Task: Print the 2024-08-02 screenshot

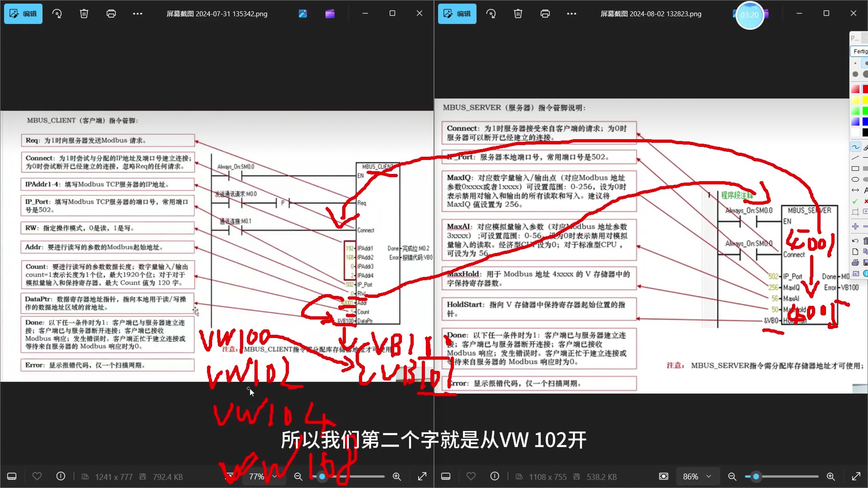Action: pos(545,14)
